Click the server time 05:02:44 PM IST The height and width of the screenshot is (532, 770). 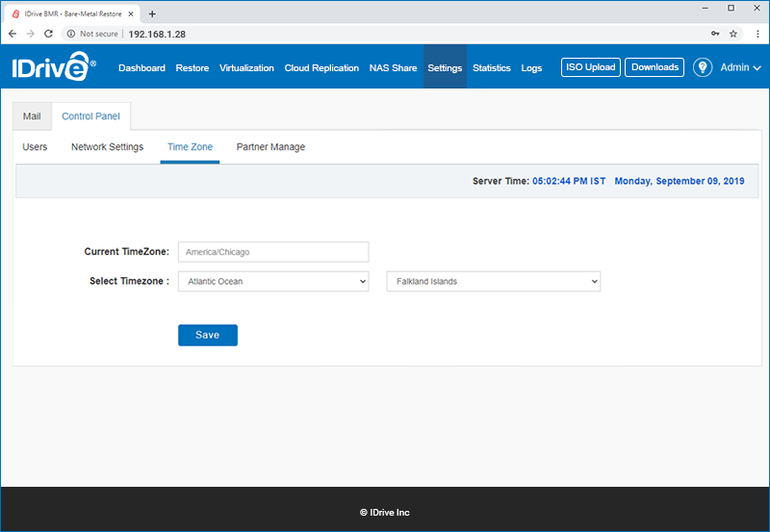click(569, 181)
